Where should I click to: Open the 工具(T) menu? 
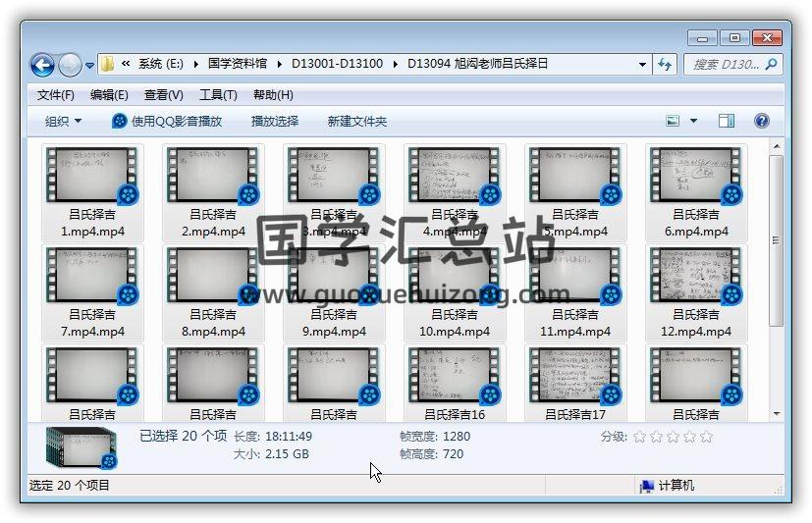pos(218,95)
